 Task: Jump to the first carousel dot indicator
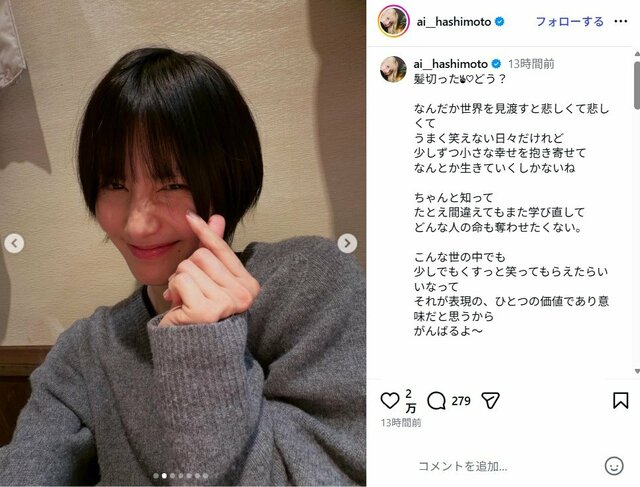click(x=156, y=476)
